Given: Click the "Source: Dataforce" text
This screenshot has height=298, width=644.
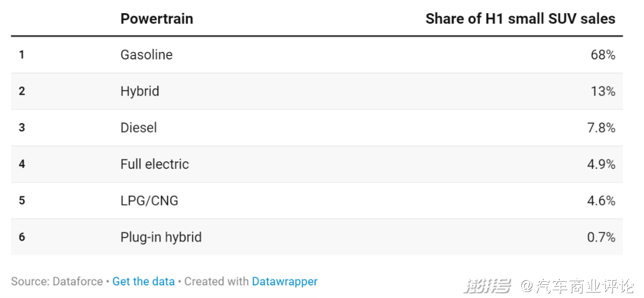Looking at the screenshot, I should [x=57, y=281].
